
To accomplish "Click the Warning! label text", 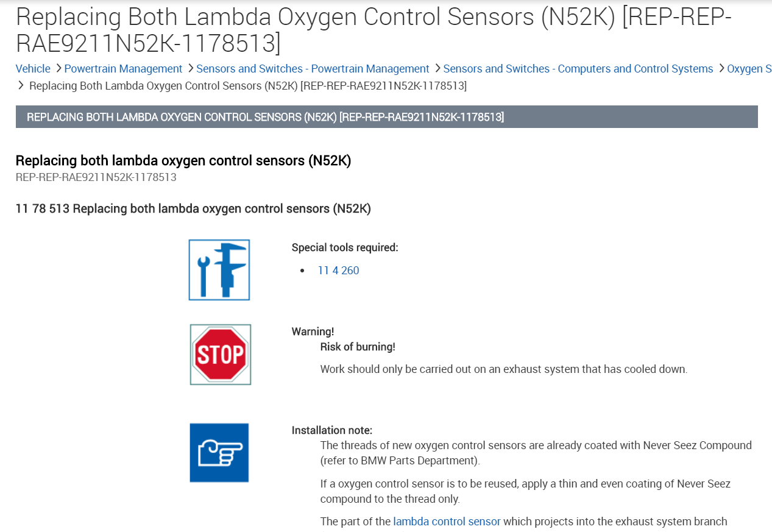I will tap(313, 332).
